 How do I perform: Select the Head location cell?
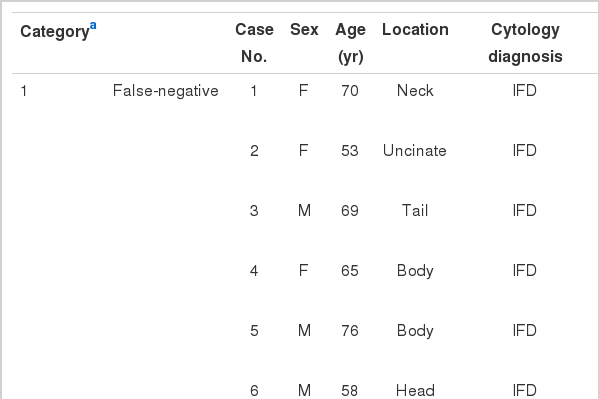tap(415, 391)
